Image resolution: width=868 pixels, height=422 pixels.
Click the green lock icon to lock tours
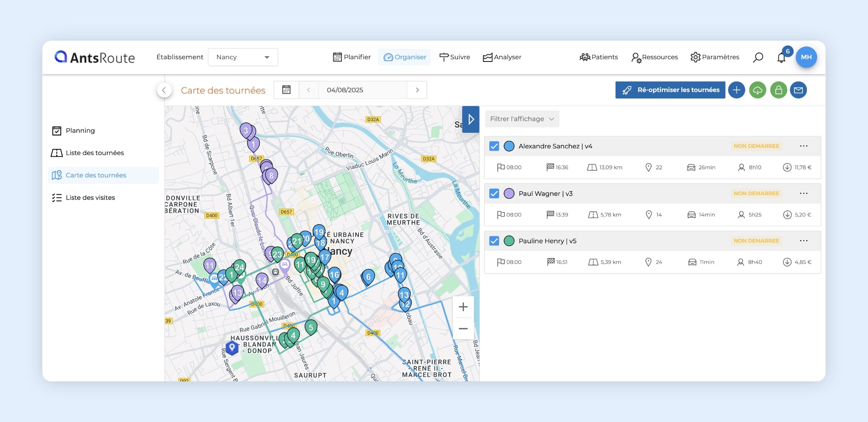pos(778,90)
